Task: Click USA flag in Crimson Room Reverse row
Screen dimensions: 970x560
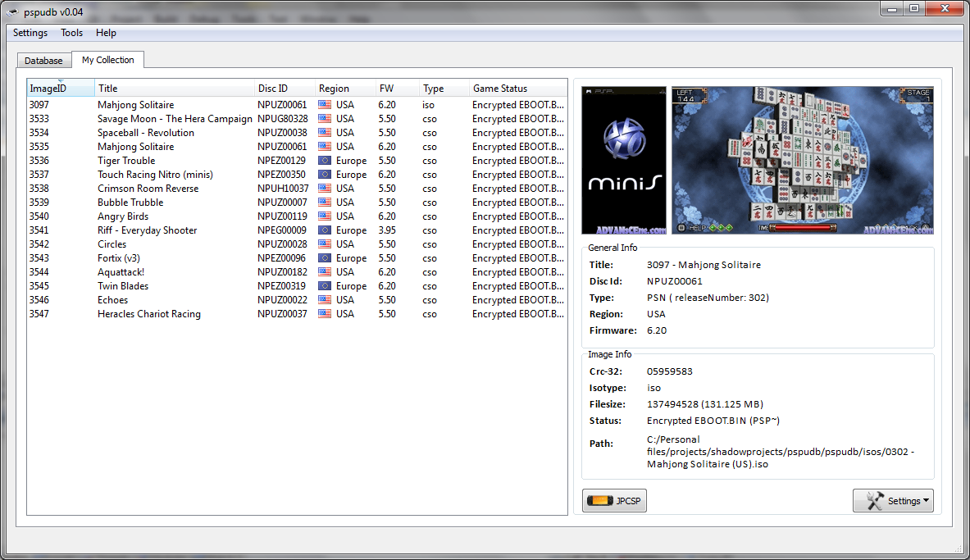Action: pyautogui.click(x=325, y=188)
